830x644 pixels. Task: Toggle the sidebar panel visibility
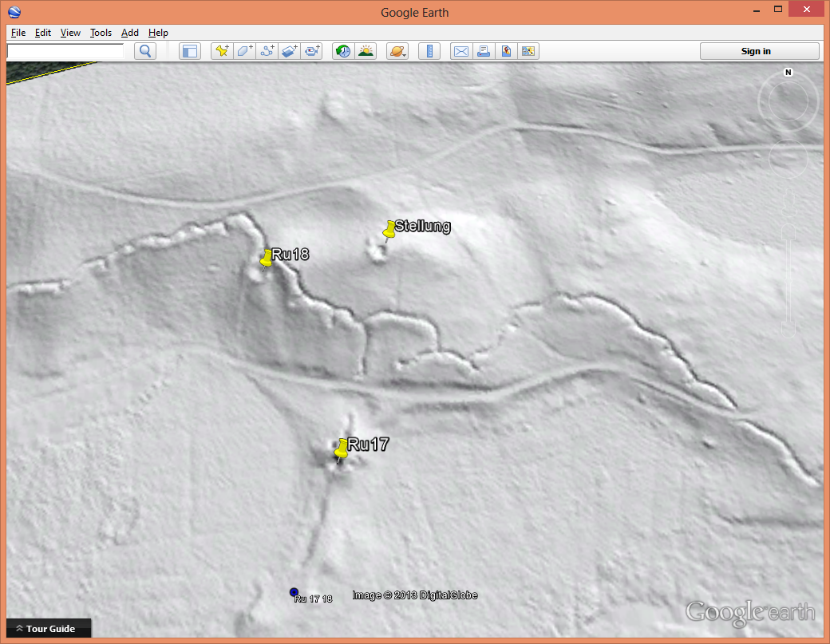pos(189,51)
